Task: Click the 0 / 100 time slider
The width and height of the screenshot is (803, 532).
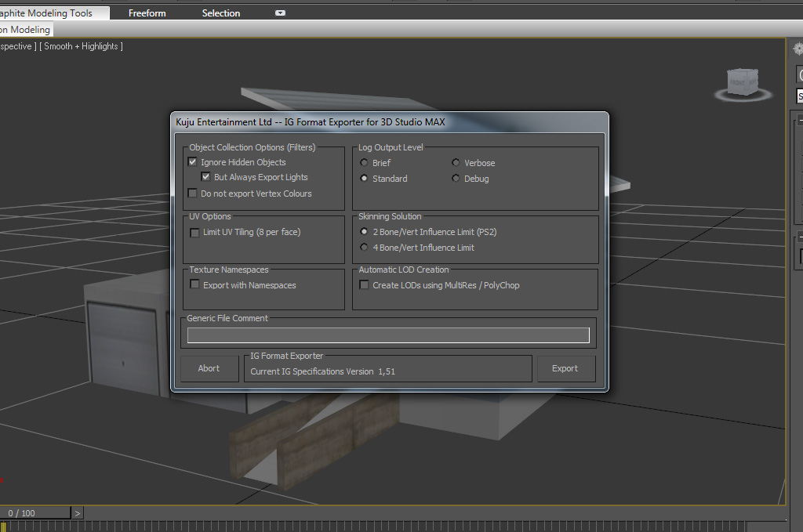Action: pos(31,513)
